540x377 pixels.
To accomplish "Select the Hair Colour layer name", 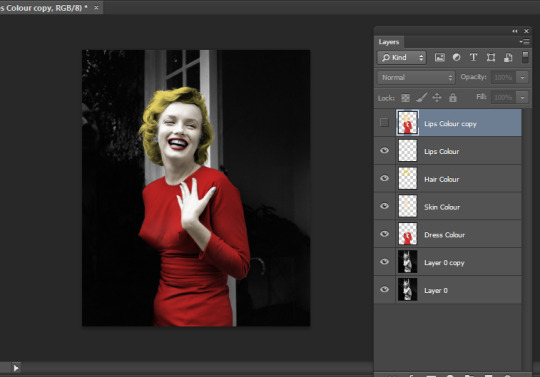I will pos(442,179).
